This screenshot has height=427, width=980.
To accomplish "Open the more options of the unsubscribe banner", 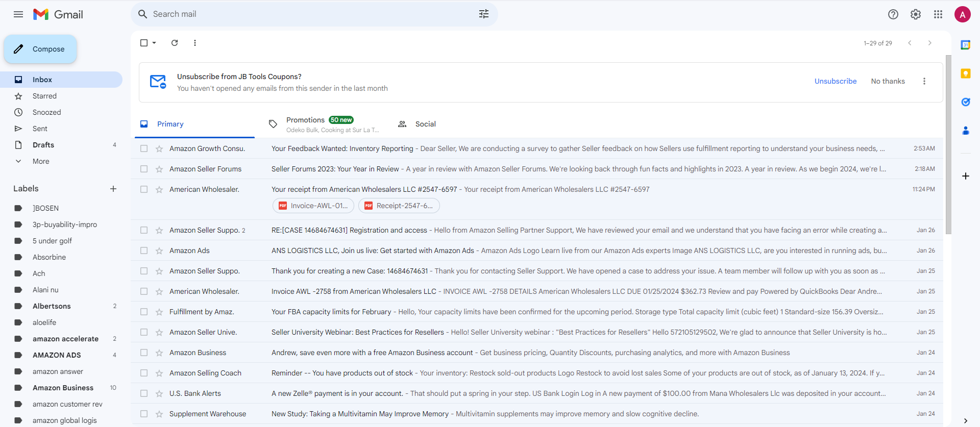I will tap(924, 81).
